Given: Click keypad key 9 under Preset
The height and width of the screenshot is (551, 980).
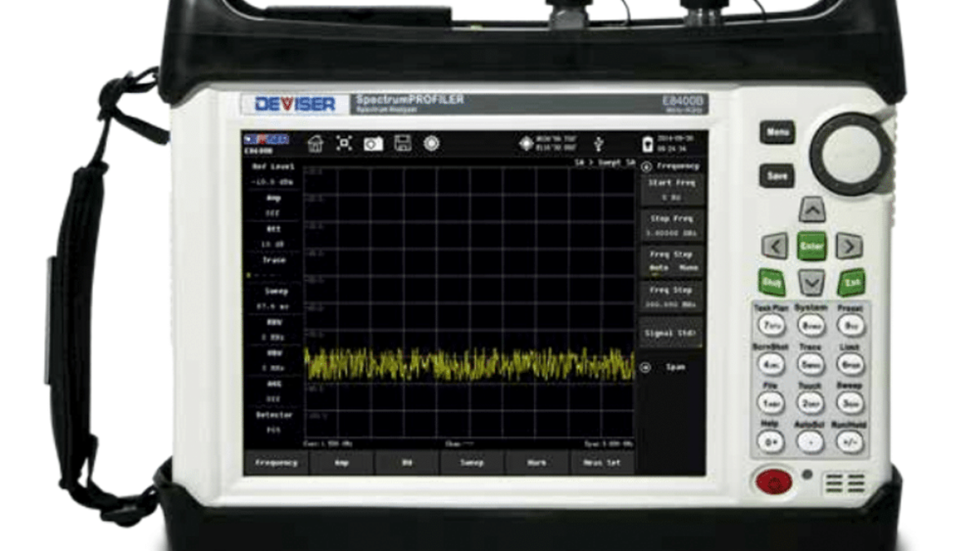Looking at the screenshot, I should coord(849,325).
